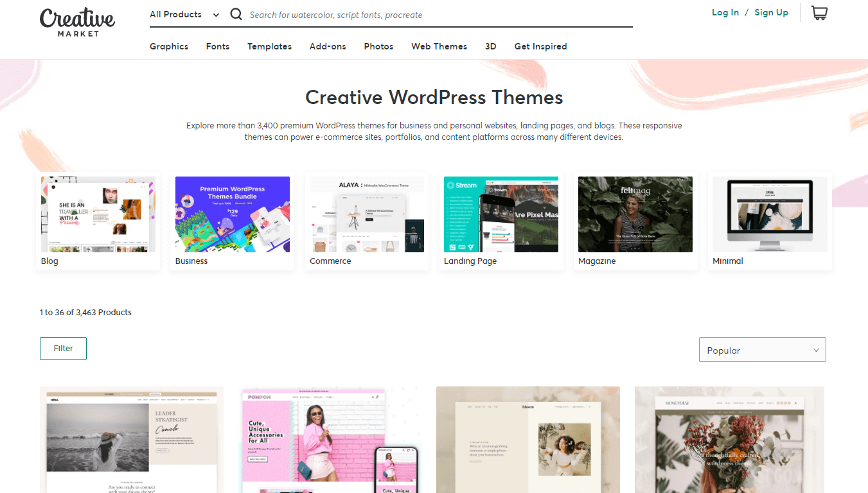Screen dimensions: 868x493
Task: Open the Landing Page category
Action: 500,221
